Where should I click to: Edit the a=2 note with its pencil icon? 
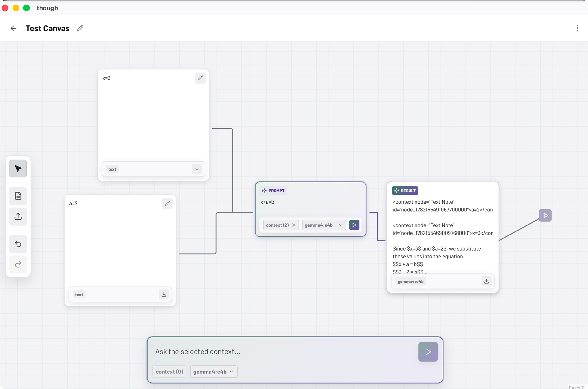coord(167,203)
